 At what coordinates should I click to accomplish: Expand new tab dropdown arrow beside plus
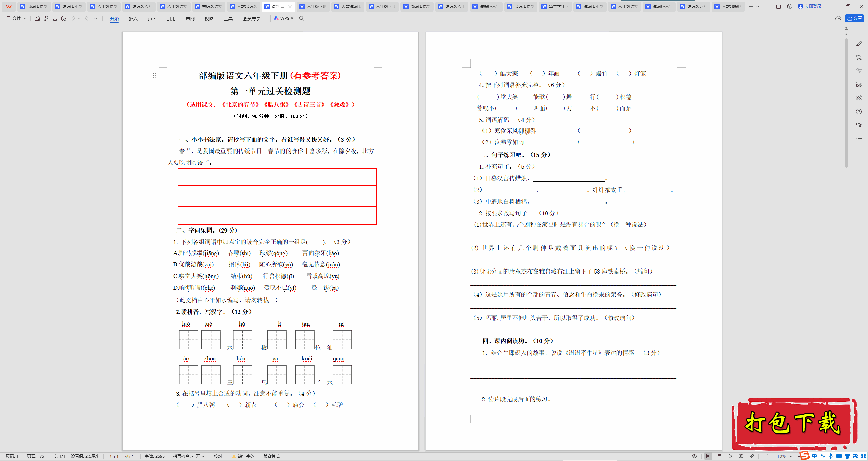tap(758, 7)
